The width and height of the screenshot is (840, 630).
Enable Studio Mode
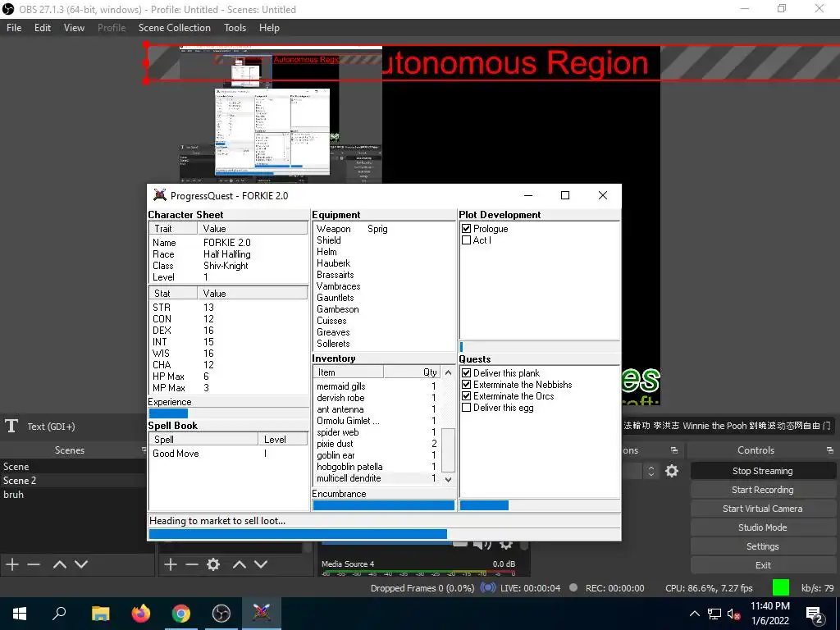pos(763,527)
